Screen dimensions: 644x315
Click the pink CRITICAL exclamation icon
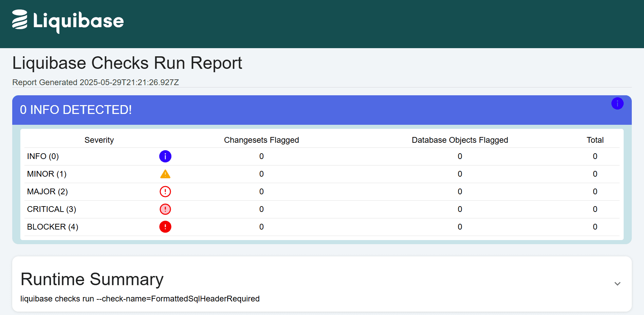[x=165, y=209]
